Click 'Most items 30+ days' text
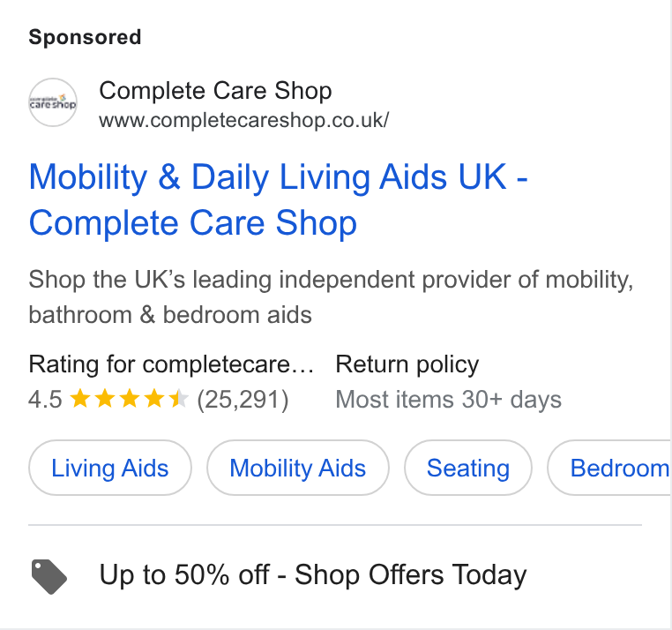The image size is (672, 630). (448, 400)
